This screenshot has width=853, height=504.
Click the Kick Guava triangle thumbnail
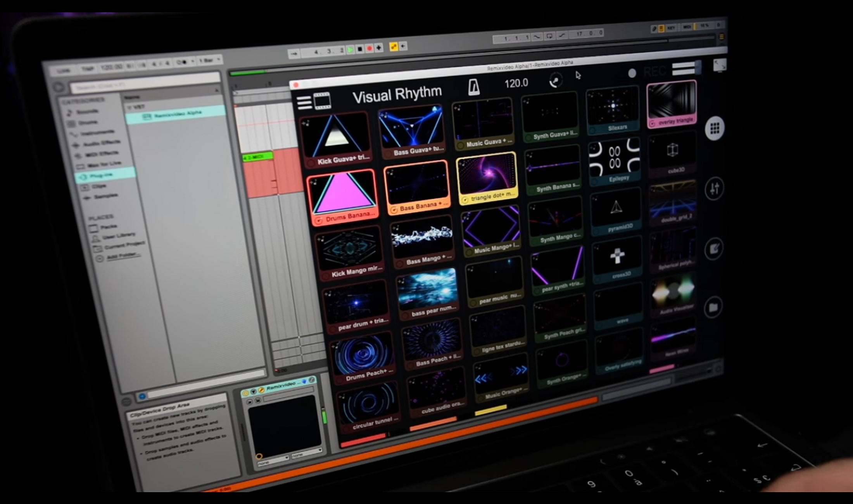pos(335,135)
